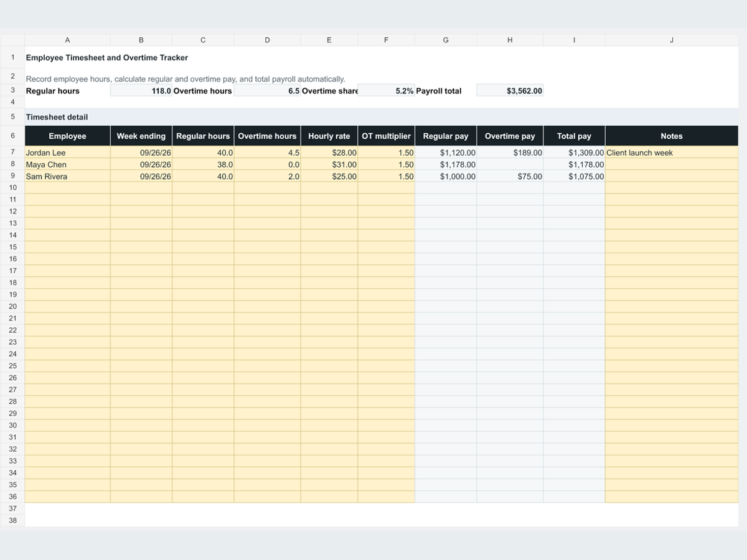Select the $1,075.00 total pay cell
747x560 pixels.
coord(574,176)
